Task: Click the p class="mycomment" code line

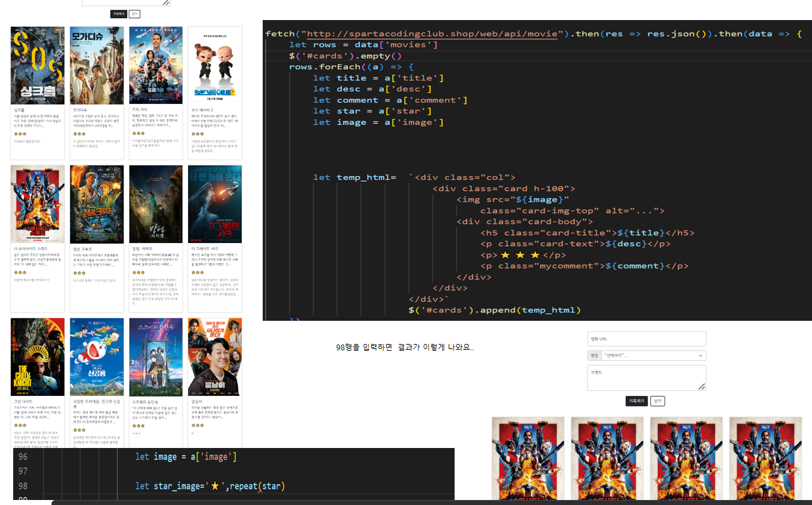Action: 584,266
